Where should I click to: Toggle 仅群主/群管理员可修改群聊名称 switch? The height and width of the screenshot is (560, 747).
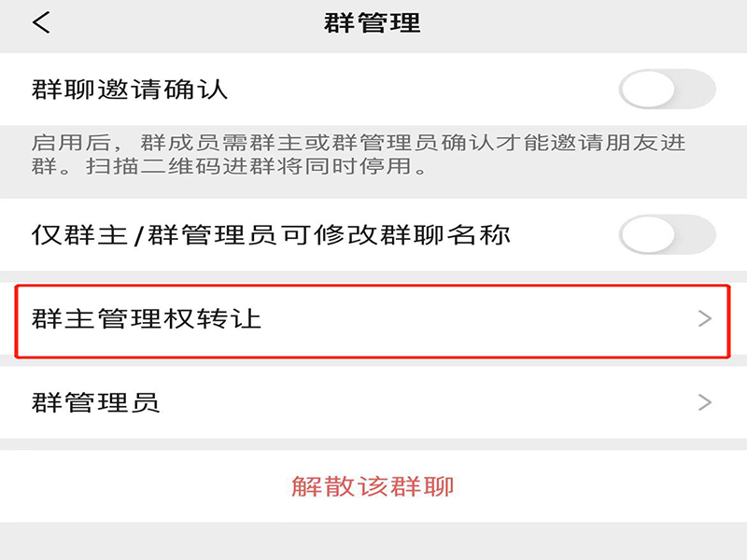[667, 235]
